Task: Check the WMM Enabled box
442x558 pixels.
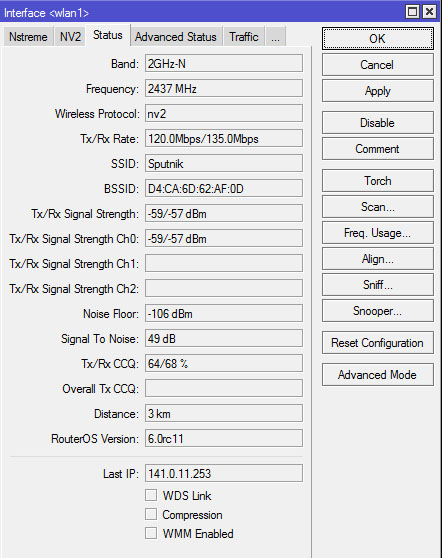Action: 151,533
